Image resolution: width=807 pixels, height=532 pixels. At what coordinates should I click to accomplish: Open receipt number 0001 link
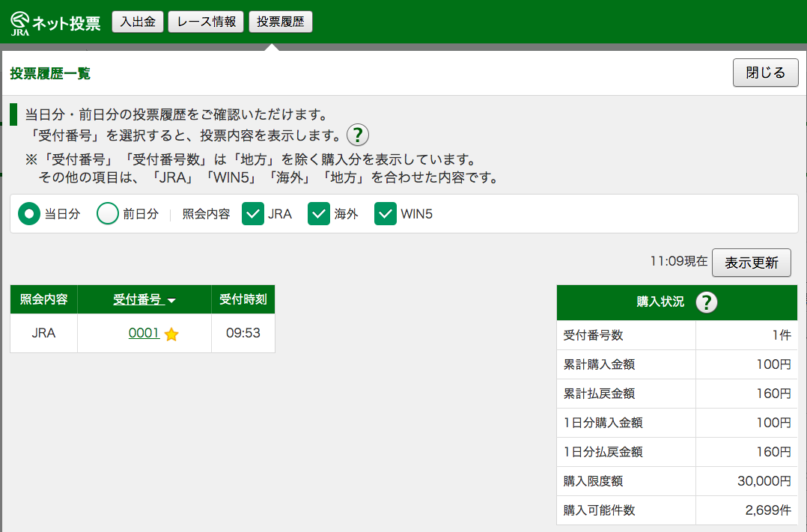coord(144,333)
